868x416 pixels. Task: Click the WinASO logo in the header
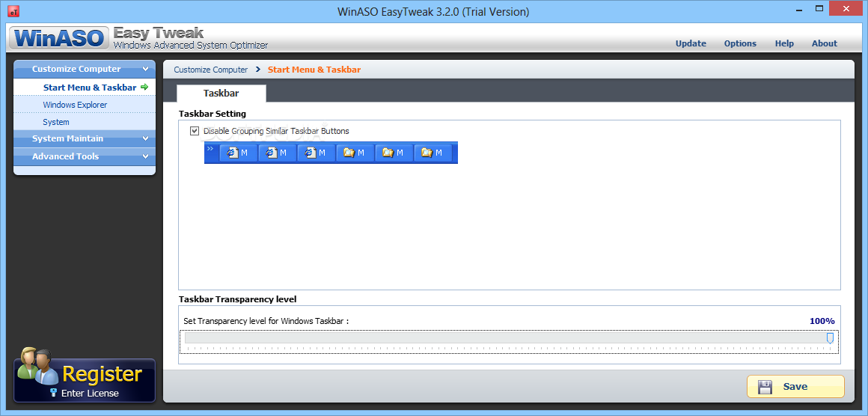(59, 37)
